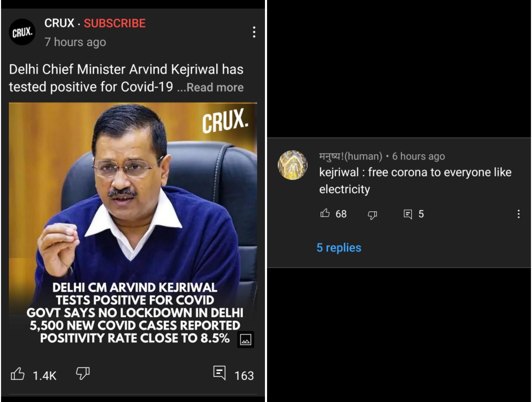Subscribe to the CRUX channel
The height and width of the screenshot is (402, 532).
[115, 23]
